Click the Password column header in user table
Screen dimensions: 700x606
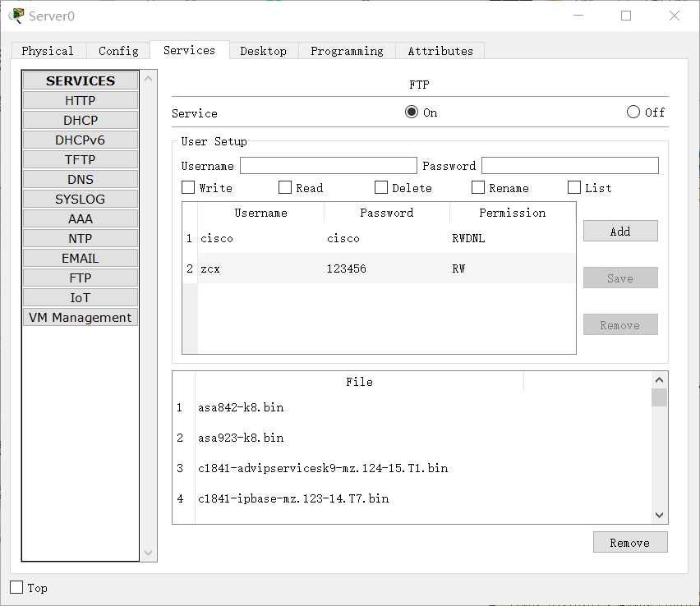pos(387,213)
